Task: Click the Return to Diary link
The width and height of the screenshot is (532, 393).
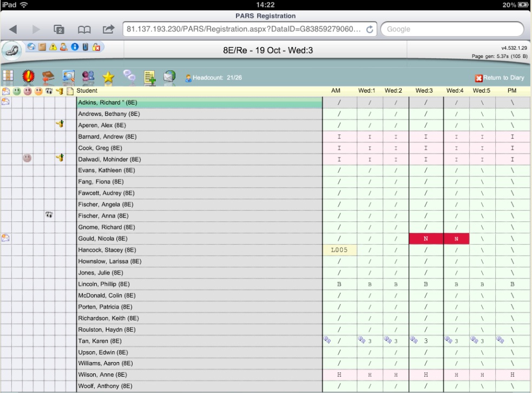Action: click(x=500, y=78)
